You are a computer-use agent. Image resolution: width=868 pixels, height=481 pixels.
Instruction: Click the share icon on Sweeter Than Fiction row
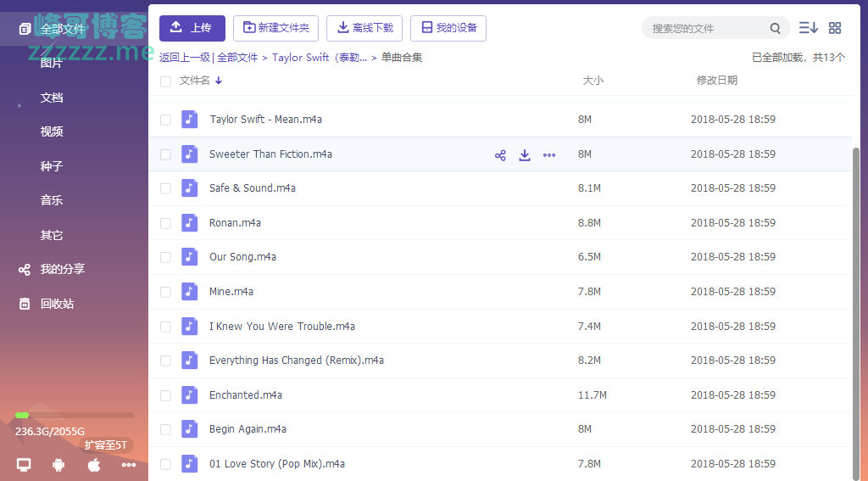click(500, 155)
